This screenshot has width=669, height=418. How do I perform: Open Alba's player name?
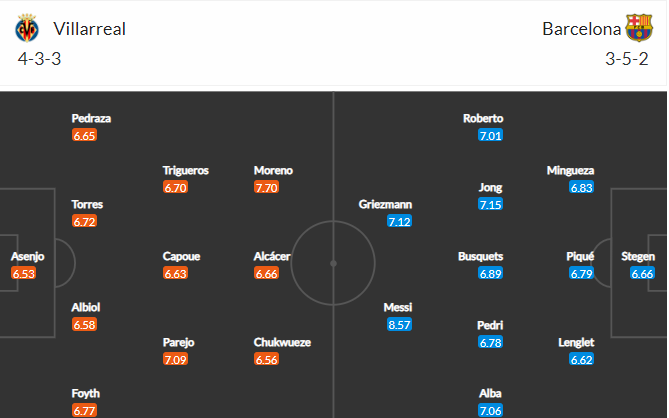(490, 393)
